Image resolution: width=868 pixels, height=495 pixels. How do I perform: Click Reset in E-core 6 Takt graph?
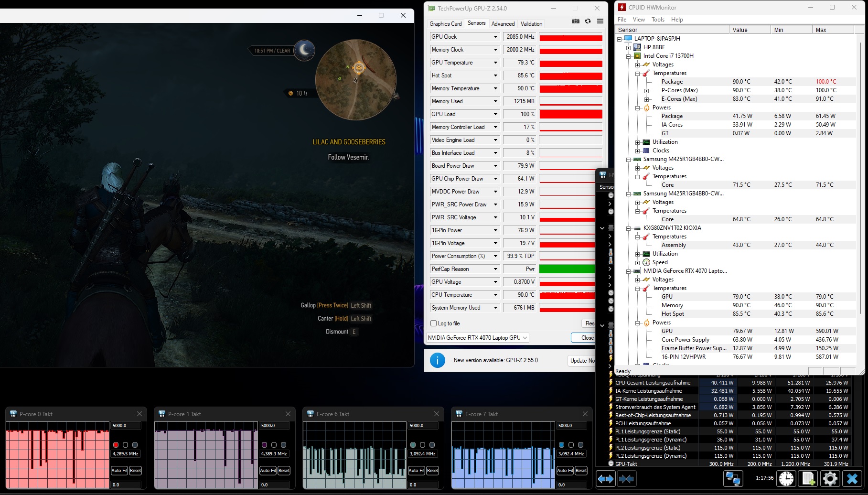[432, 471]
